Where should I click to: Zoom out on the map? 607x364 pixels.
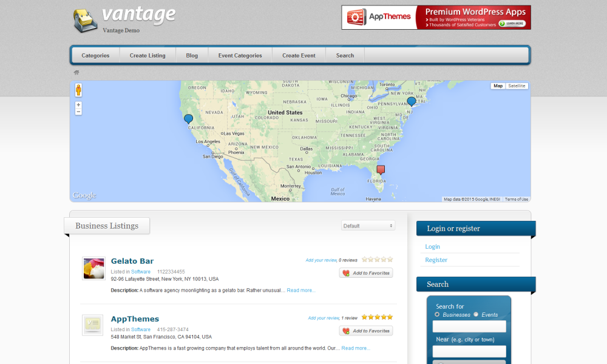point(78,112)
